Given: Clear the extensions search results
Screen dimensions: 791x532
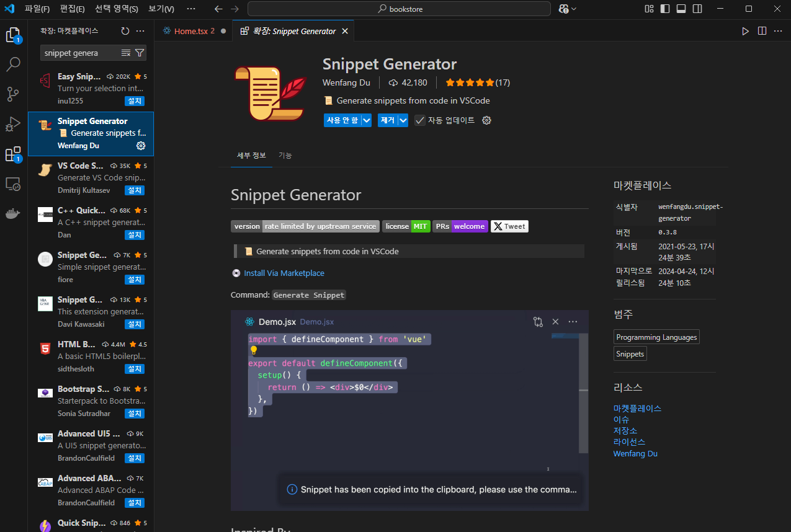Looking at the screenshot, I should 126,53.
